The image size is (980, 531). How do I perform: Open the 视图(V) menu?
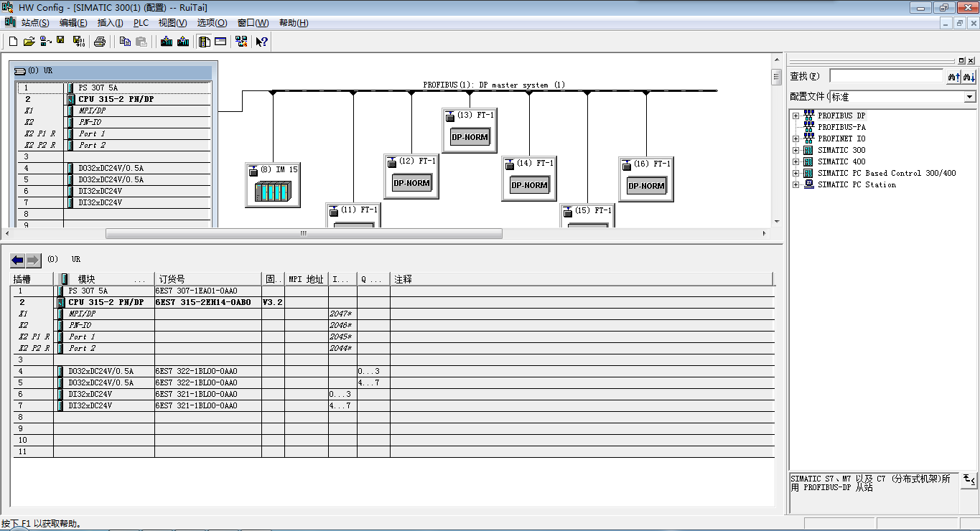172,23
